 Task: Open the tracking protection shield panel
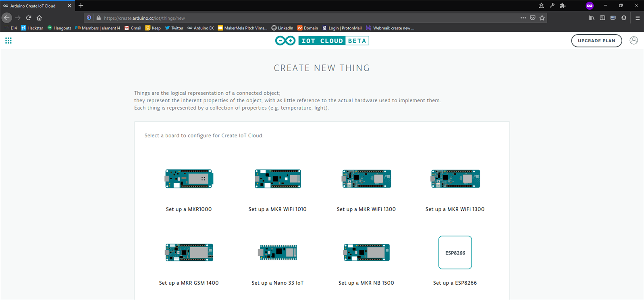89,18
